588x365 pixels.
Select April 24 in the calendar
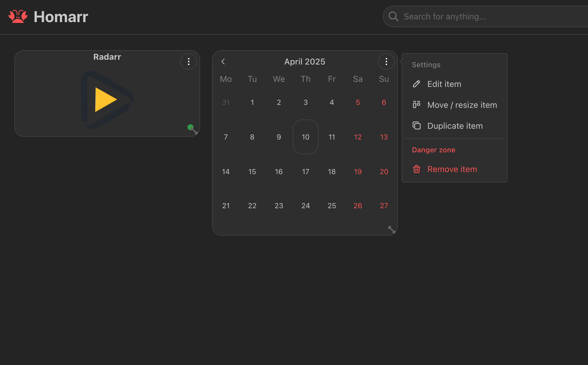pos(305,205)
